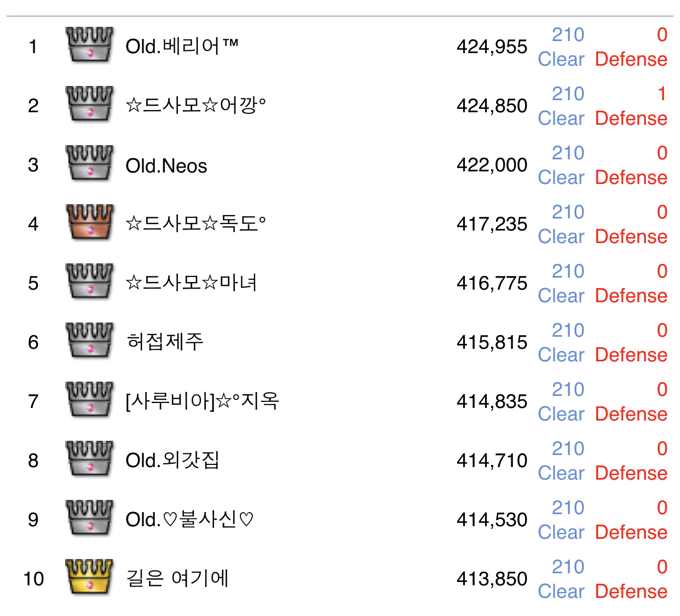Click the crown icon next to 허접제주
This screenshot has height=616, width=680.
(89, 341)
